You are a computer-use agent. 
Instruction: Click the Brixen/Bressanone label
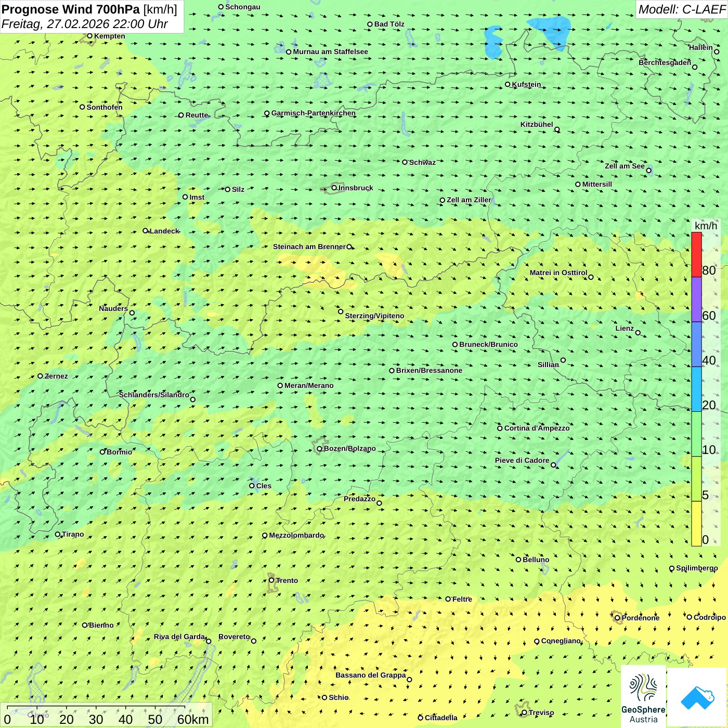[x=429, y=370]
